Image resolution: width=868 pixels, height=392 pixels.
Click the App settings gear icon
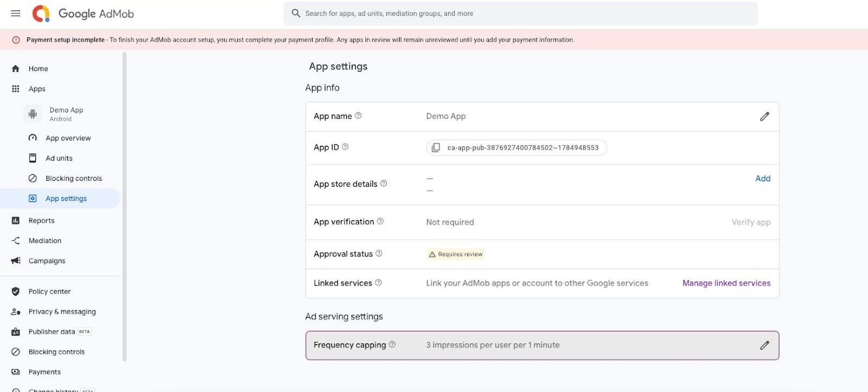[x=33, y=198]
